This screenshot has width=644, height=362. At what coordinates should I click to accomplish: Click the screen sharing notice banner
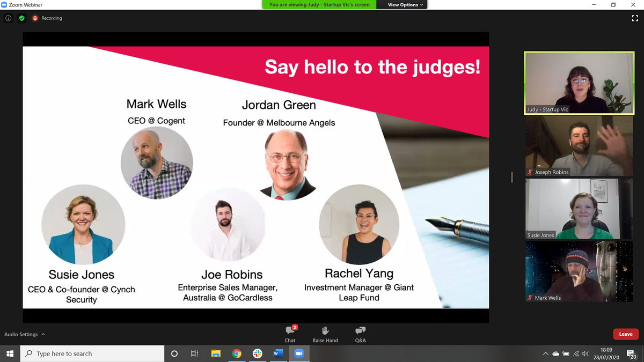click(319, 4)
